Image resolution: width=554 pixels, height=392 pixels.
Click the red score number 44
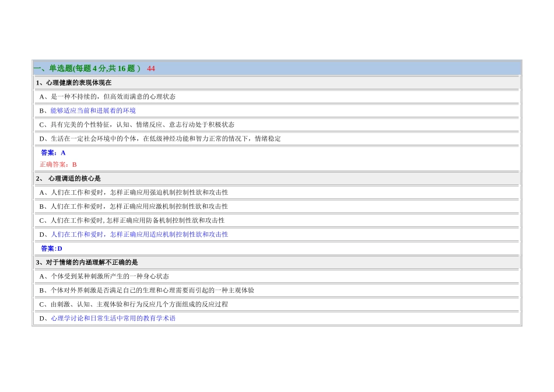click(x=151, y=68)
